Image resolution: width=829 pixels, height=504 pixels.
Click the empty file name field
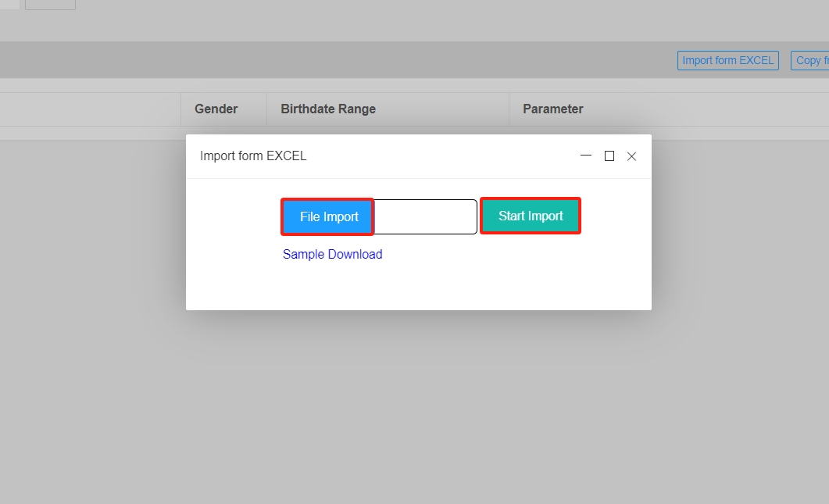(x=425, y=216)
